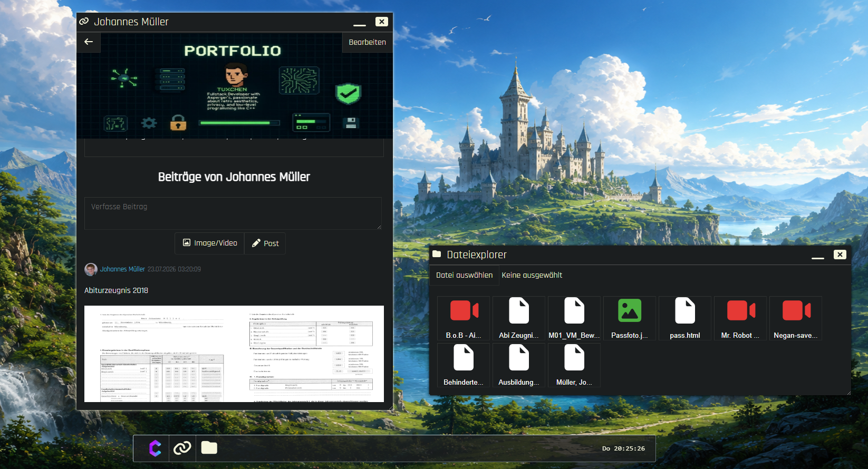Close the Dateiexplorer window

click(840, 255)
